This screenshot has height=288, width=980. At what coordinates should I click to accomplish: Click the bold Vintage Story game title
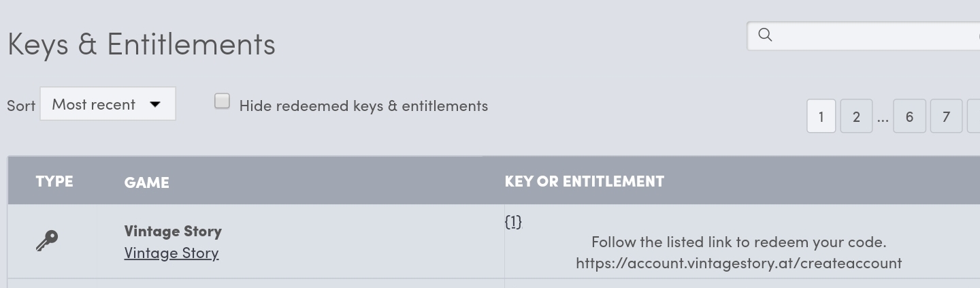coord(173,231)
